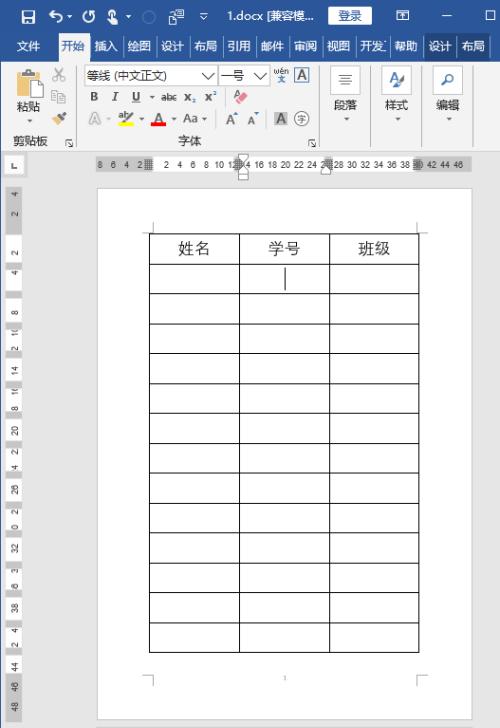Image resolution: width=500 pixels, height=728 pixels.
Task: Open the font size dropdown 一号
Action: point(260,76)
